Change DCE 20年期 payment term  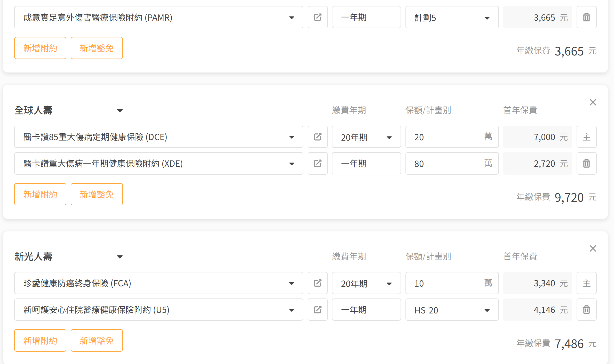(366, 137)
